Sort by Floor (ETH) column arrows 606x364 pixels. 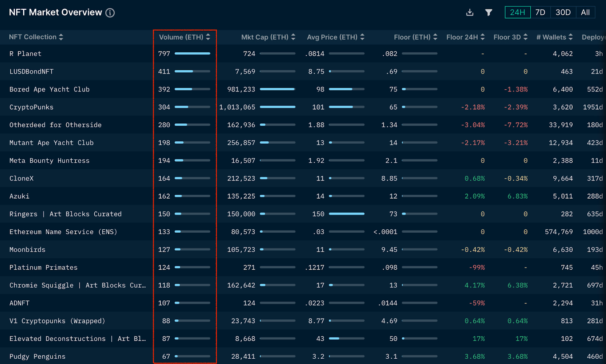435,37
